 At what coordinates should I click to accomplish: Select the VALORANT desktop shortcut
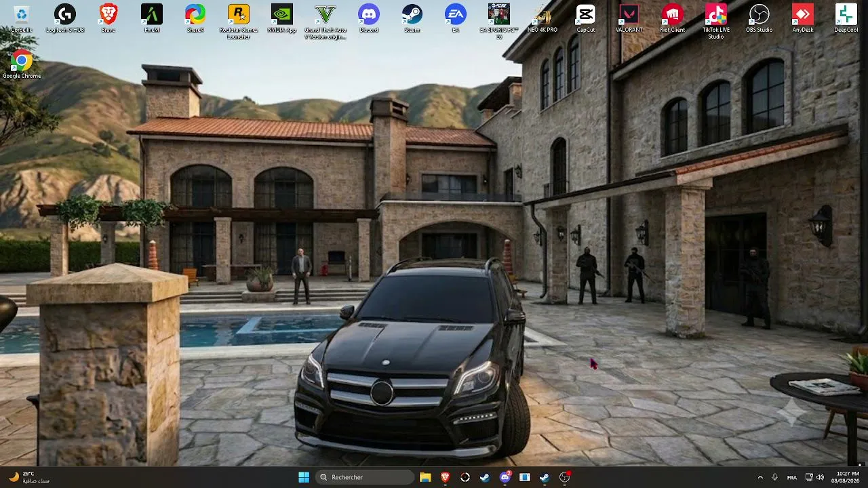[629, 18]
